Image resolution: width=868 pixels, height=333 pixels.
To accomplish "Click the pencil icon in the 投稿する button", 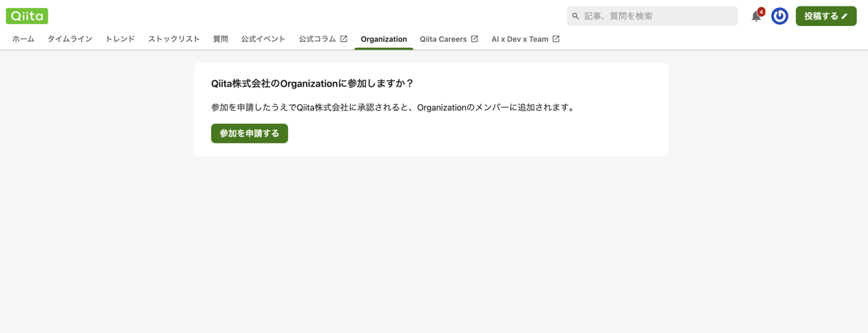I will [845, 16].
